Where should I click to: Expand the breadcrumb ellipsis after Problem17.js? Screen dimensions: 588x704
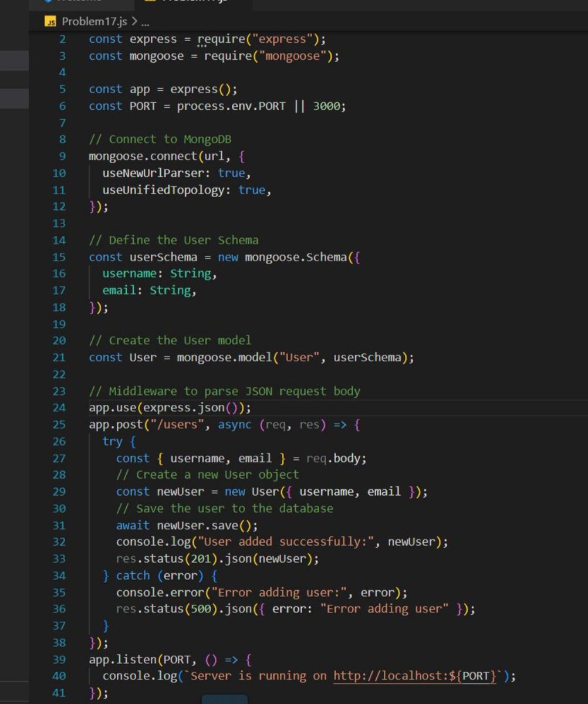[x=145, y=22]
